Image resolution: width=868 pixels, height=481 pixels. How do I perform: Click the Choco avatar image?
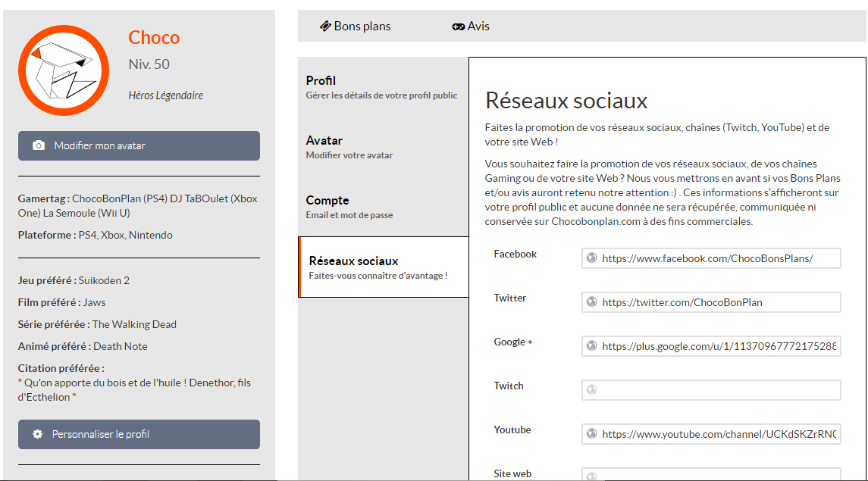pyautogui.click(x=64, y=70)
